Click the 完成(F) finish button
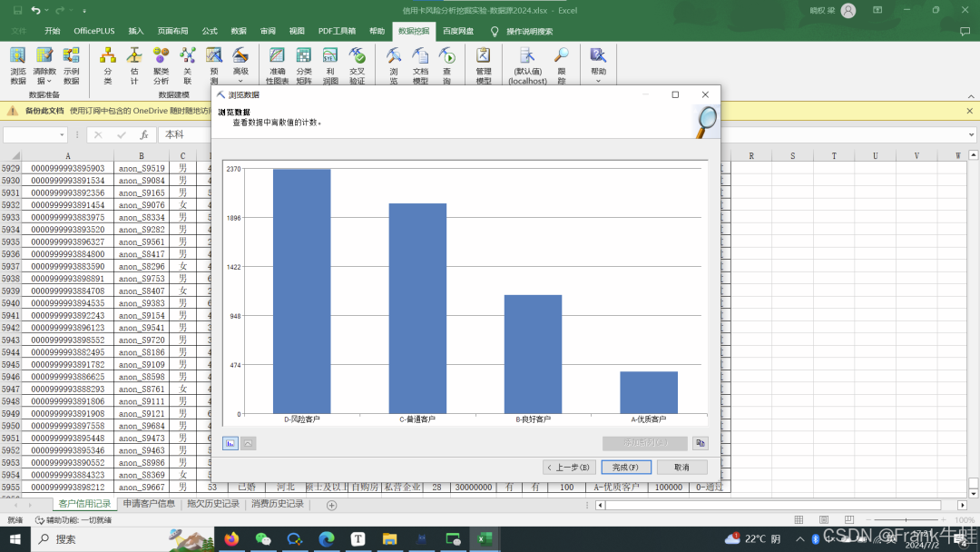The height and width of the screenshot is (552, 980). coord(625,468)
